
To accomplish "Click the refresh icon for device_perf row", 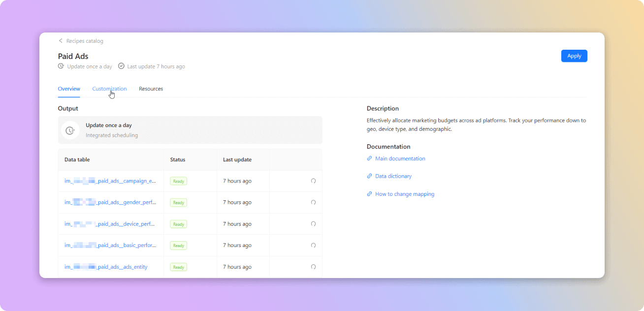I will click(313, 224).
